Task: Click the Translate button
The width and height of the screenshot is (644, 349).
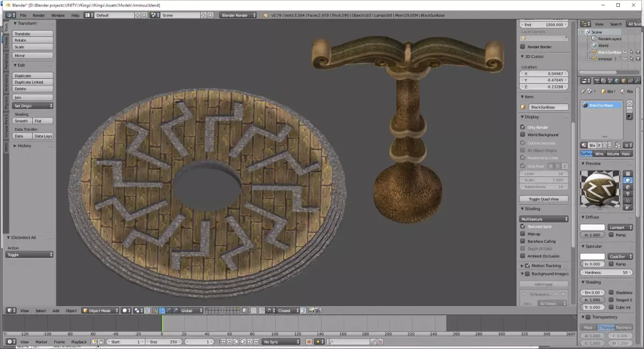Action: pyautogui.click(x=32, y=34)
